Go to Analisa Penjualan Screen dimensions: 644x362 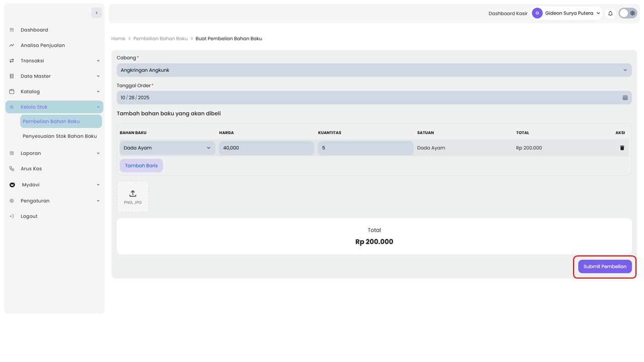(x=43, y=45)
